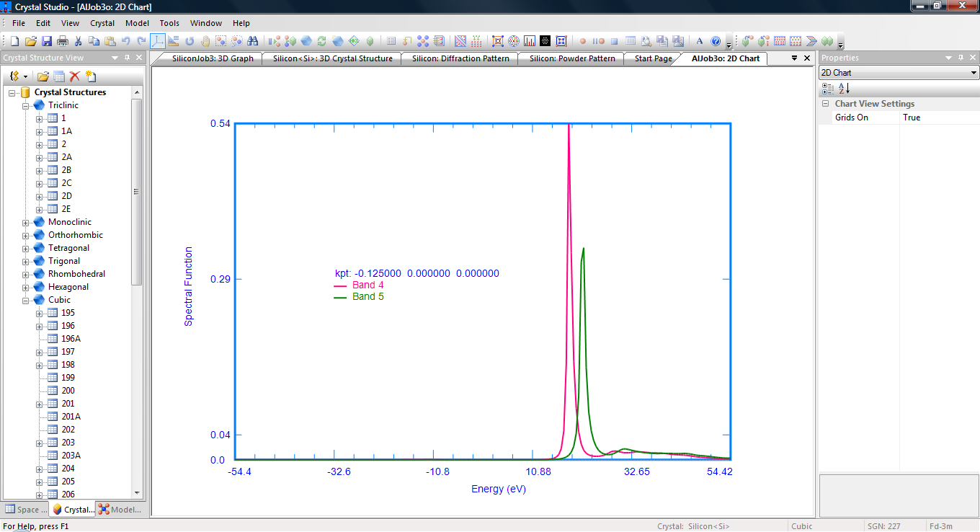Select the hand pan tool
Viewport: 980px width, 532px height.
coord(205,41)
